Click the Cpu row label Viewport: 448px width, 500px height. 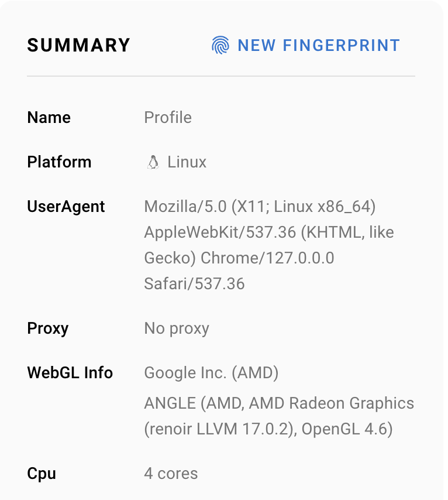tap(41, 474)
